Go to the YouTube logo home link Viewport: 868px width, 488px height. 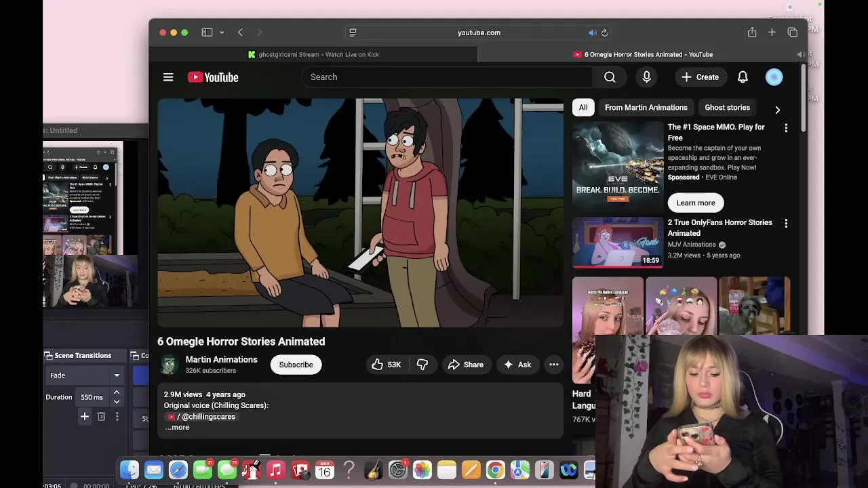pos(213,77)
